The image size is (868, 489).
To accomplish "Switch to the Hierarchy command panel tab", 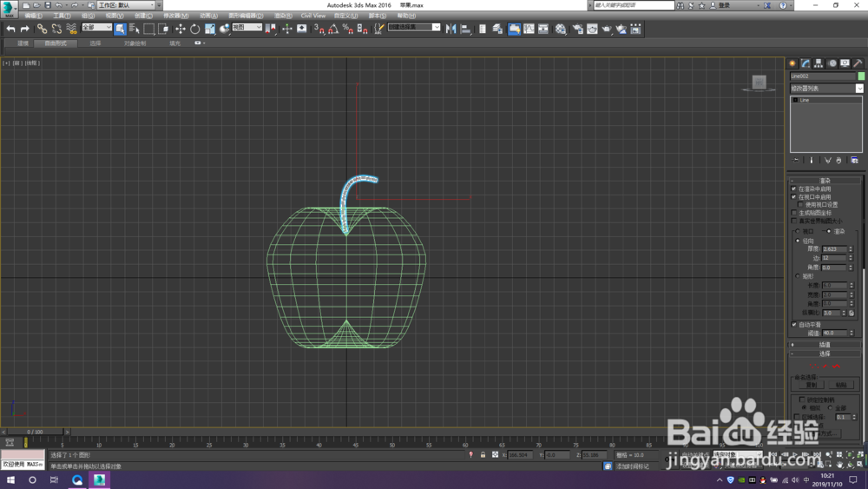I will pyautogui.click(x=819, y=63).
